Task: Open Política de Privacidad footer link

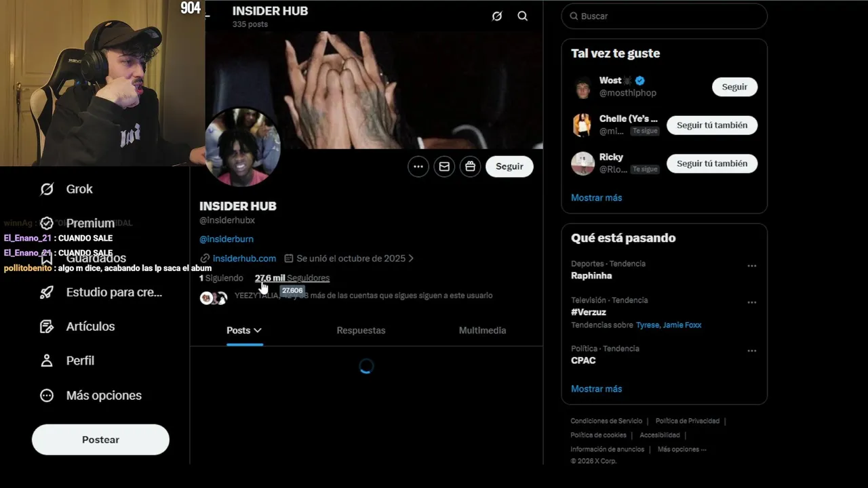Action: point(688,421)
